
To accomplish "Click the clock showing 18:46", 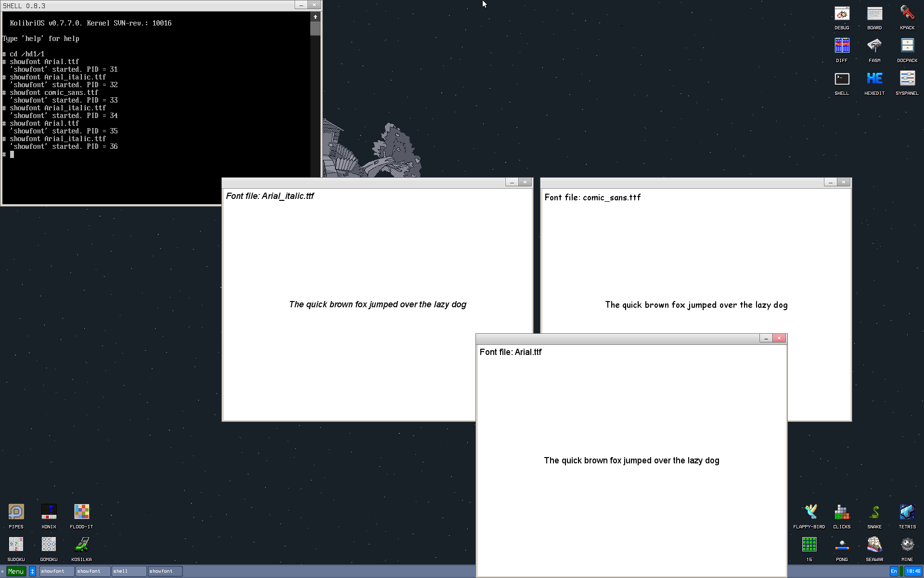I will (x=913, y=571).
